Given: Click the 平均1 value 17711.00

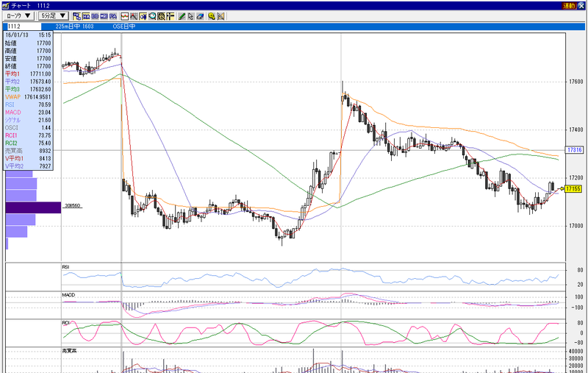Looking at the screenshot, I should tap(40, 74).
